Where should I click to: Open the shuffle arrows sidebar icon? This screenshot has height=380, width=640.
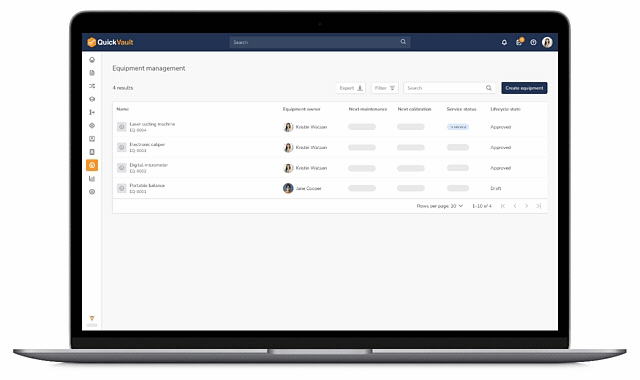click(92, 86)
